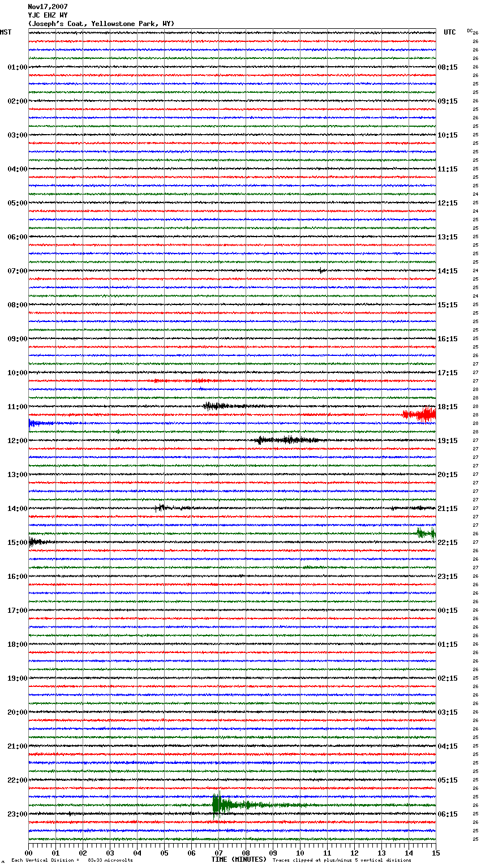The height and width of the screenshot is (868, 481).
Task: Click the "20:00" MST time label
Action: coord(17,712)
